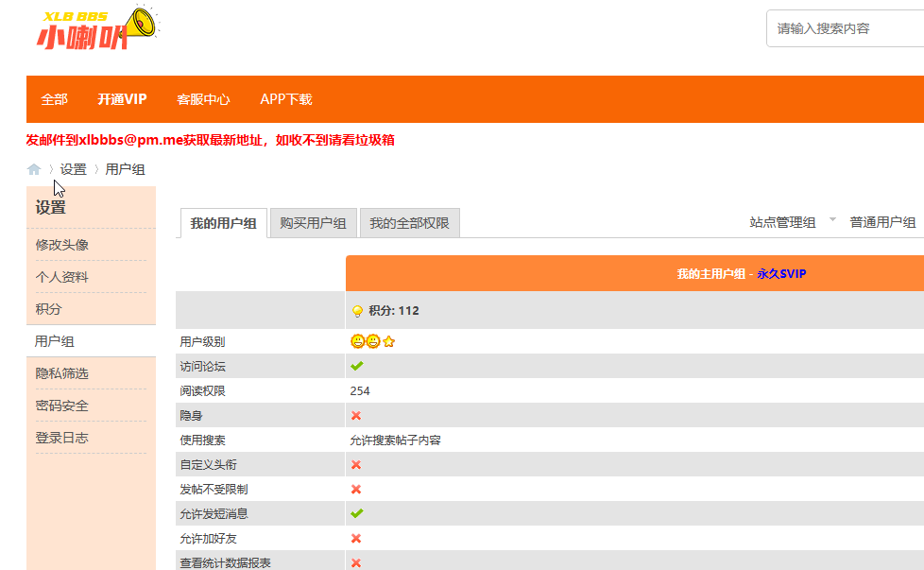924x570 pixels.
Task: Click the 用户组 breadcrumb link
Action: click(x=125, y=170)
